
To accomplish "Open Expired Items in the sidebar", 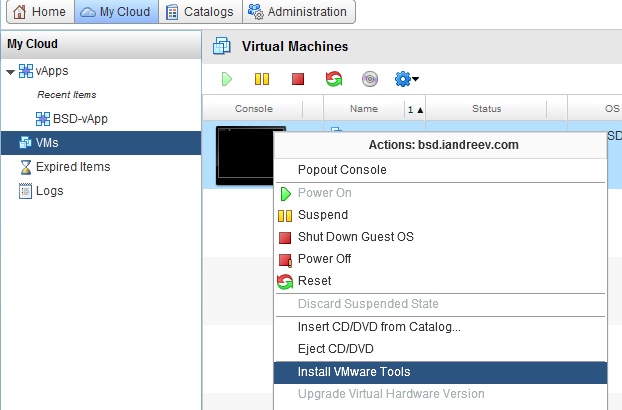I will 73,167.
